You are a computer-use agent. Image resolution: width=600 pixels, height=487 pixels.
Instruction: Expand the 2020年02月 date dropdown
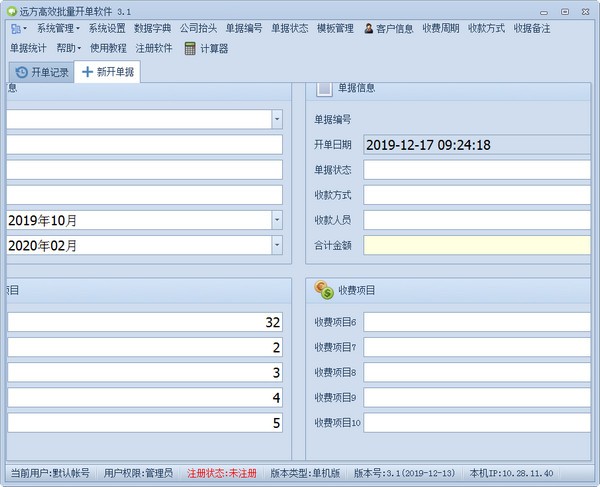[277, 245]
